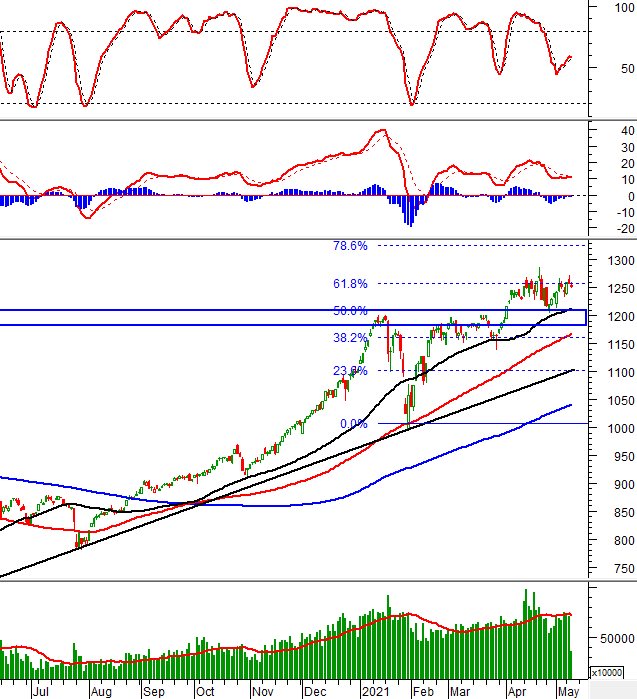Click the 50000 volume axis value

pos(617,638)
